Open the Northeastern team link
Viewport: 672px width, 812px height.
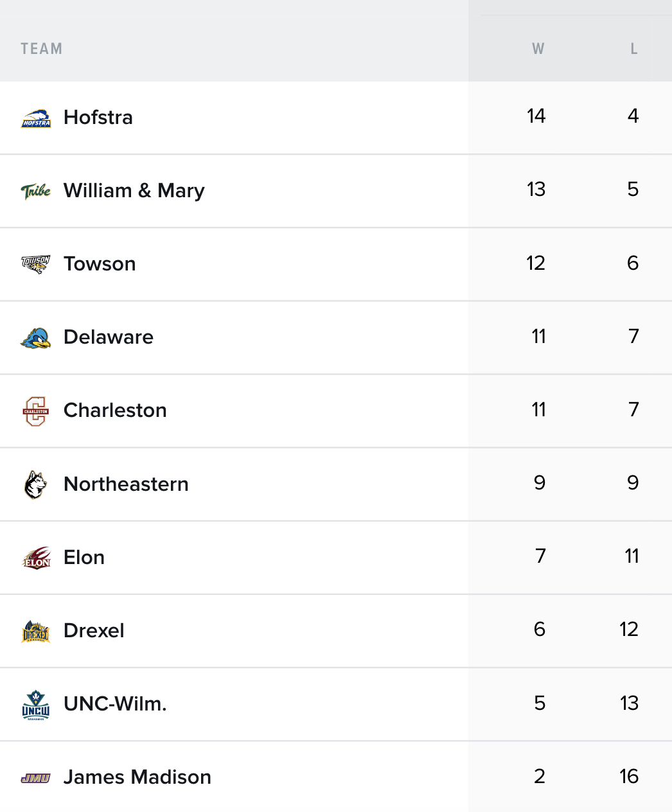[126, 484]
